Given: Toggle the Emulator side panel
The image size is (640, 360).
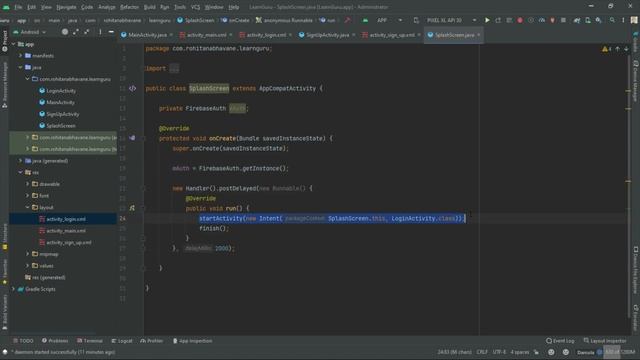Looking at the screenshot, I should click(636, 317).
